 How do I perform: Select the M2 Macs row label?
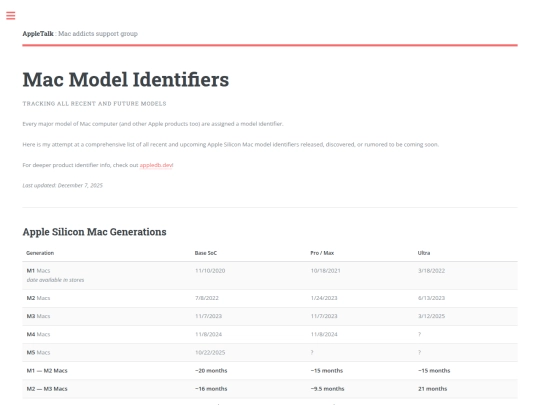(38, 298)
